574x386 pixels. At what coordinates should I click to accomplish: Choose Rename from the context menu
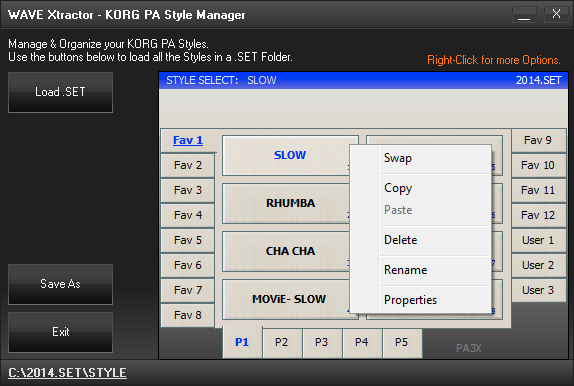coord(420,270)
